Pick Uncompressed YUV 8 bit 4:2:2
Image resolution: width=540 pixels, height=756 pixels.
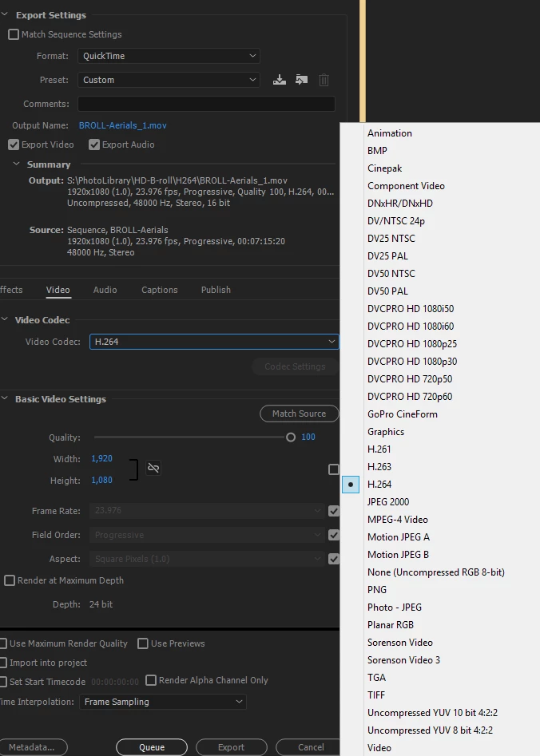(430, 730)
